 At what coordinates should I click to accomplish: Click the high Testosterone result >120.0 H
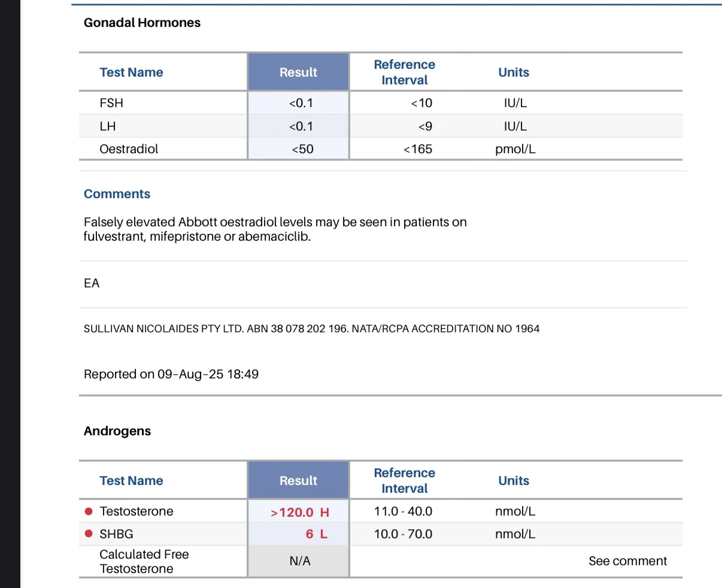tap(300, 513)
